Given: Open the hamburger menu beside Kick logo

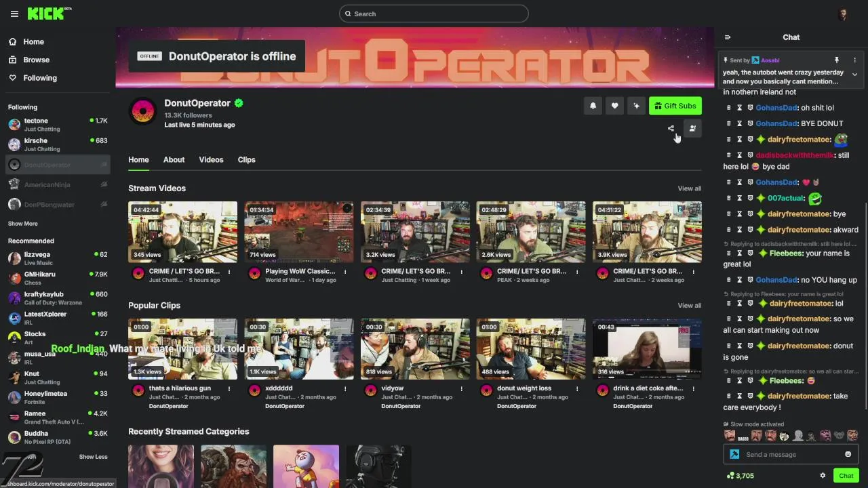Looking at the screenshot, I should (x=14, y=14).
